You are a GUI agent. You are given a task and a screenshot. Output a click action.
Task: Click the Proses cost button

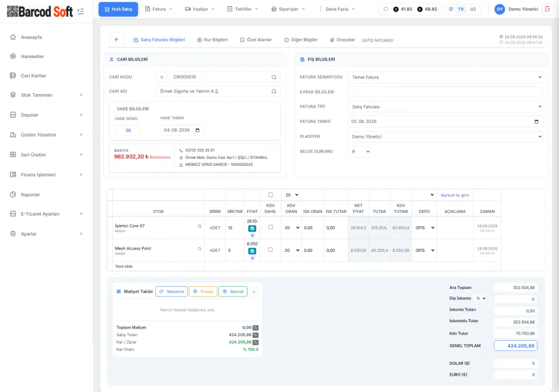[x=203, y=291]
